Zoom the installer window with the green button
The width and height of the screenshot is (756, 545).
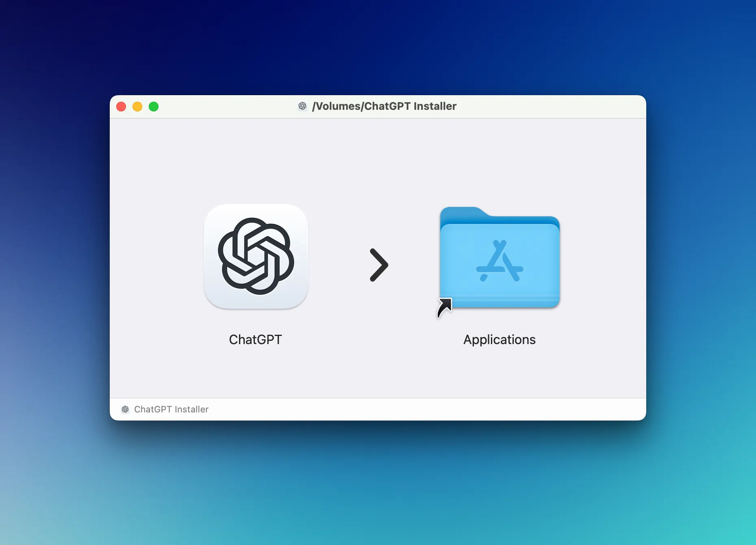154,107
